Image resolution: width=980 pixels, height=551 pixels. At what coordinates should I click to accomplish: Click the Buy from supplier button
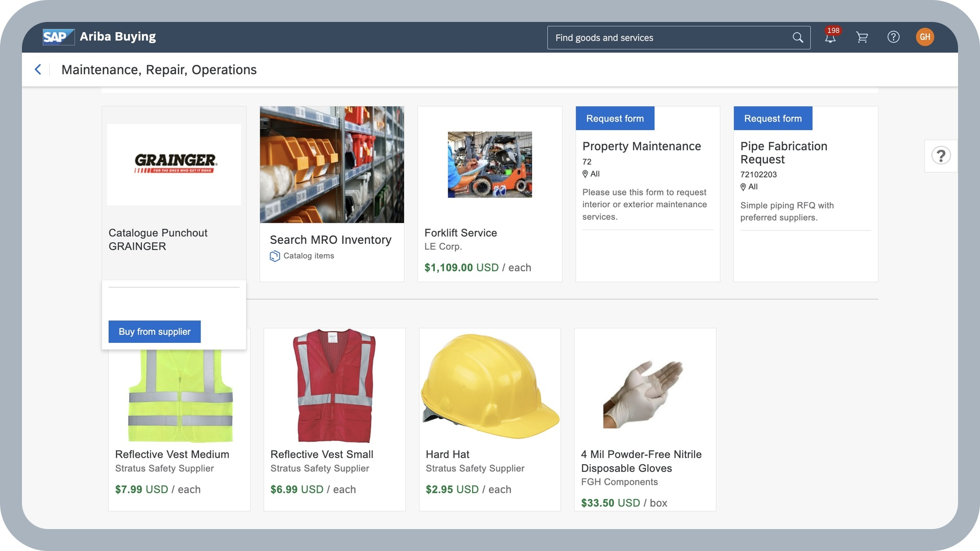pyautogui.click(x=155, y=332)
